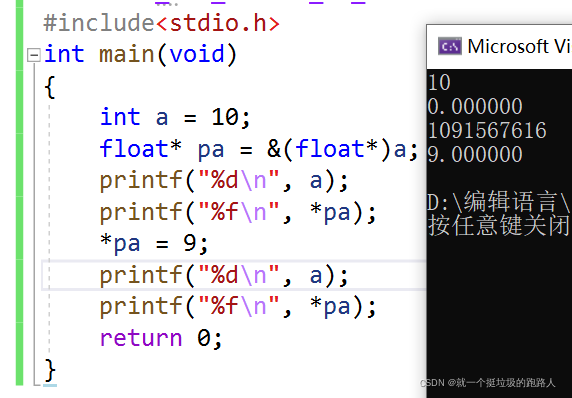Viewport: 572px width, 398px height.
Task: Click the console output line 0.000000
Action: (475, 106)
